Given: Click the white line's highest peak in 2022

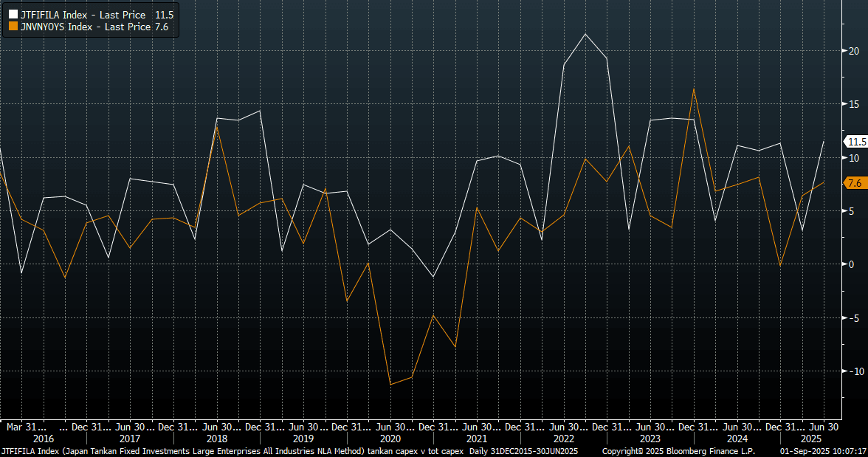Looking at the screenshot, I should pos(585,34).
